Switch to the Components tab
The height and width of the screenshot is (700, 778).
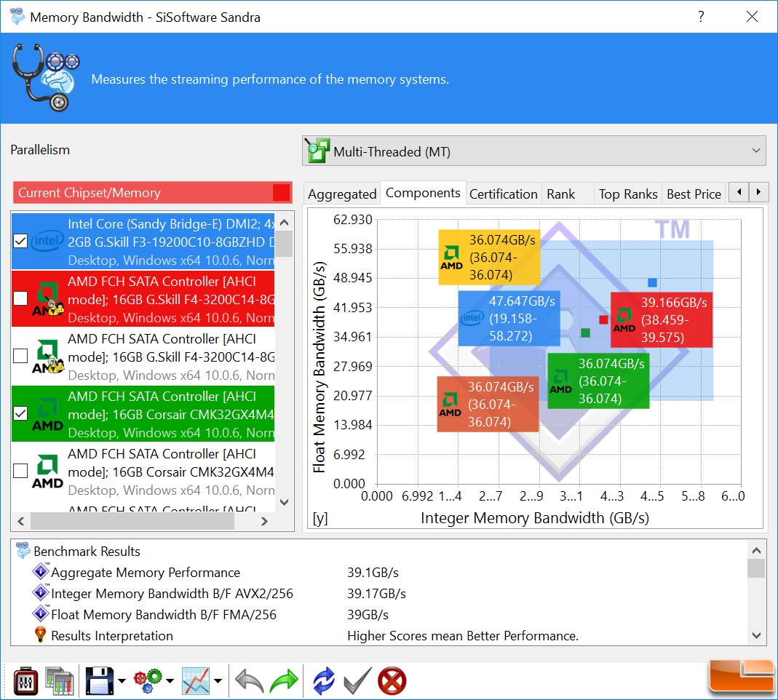(423, 193)
